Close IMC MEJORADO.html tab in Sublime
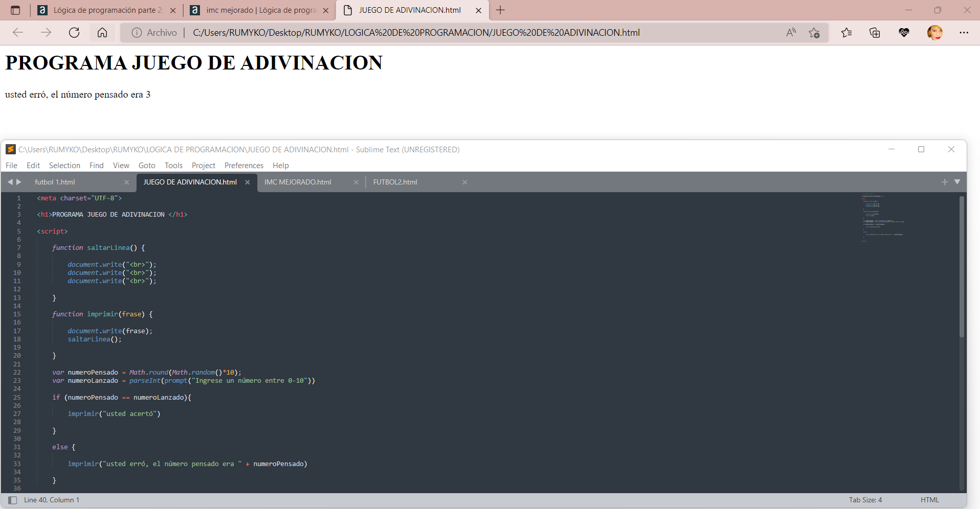 point(356,182)
